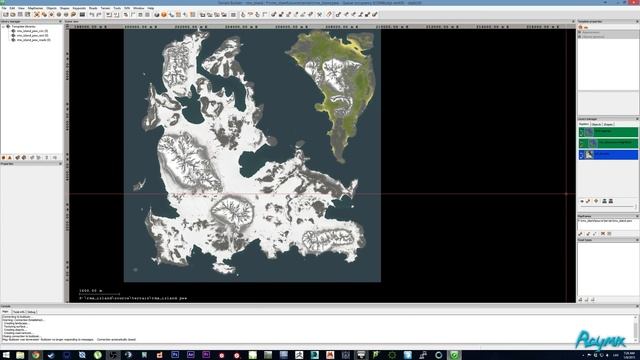Open File Explorer from the taskbar
640x360 pixels.
click(x=20, y=355)
